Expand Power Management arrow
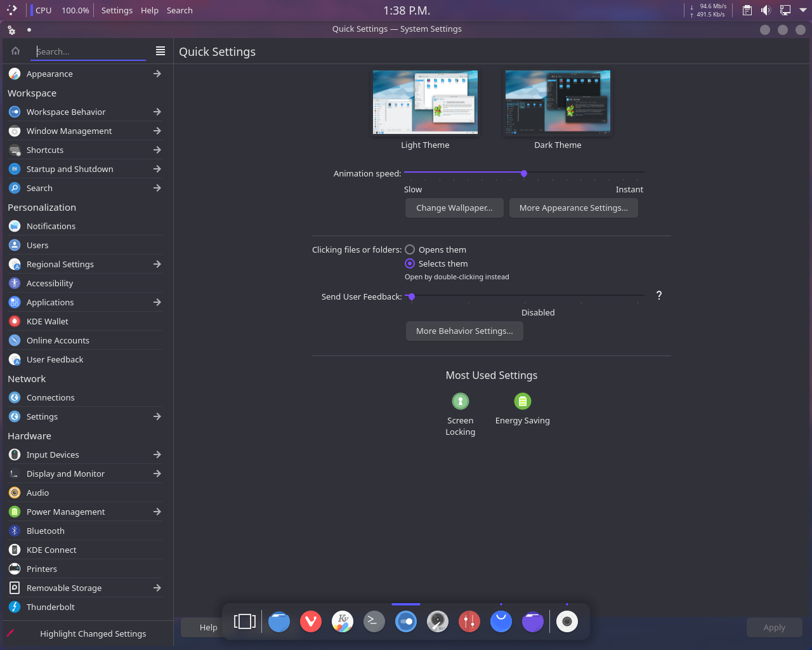This screenshot has width=812, height=650. (x=157, y=512)
